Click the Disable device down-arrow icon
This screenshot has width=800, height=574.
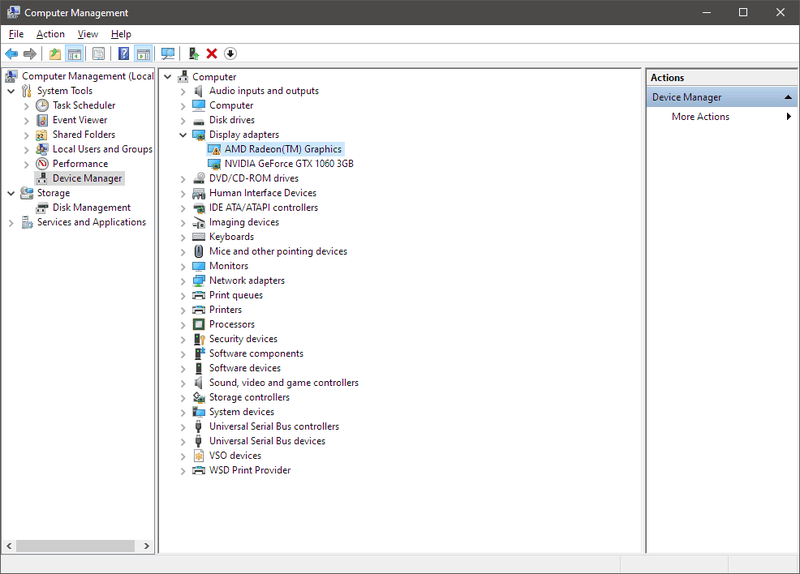point(230,54)
